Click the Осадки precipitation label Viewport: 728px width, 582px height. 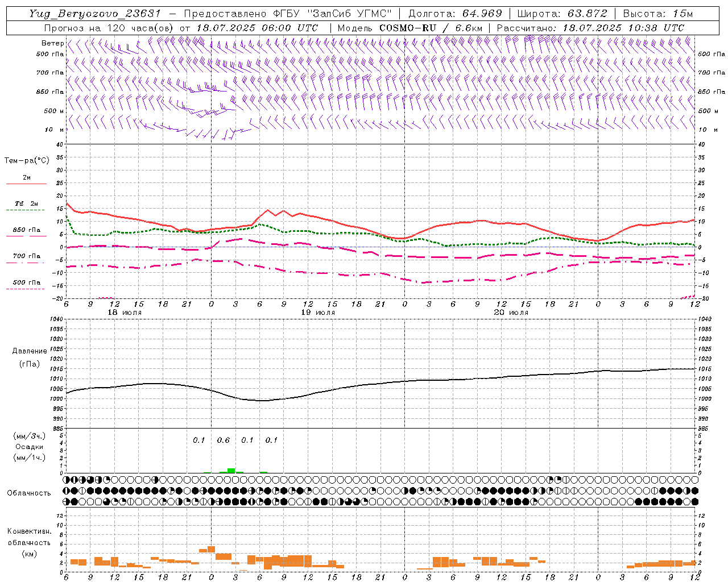30,447
